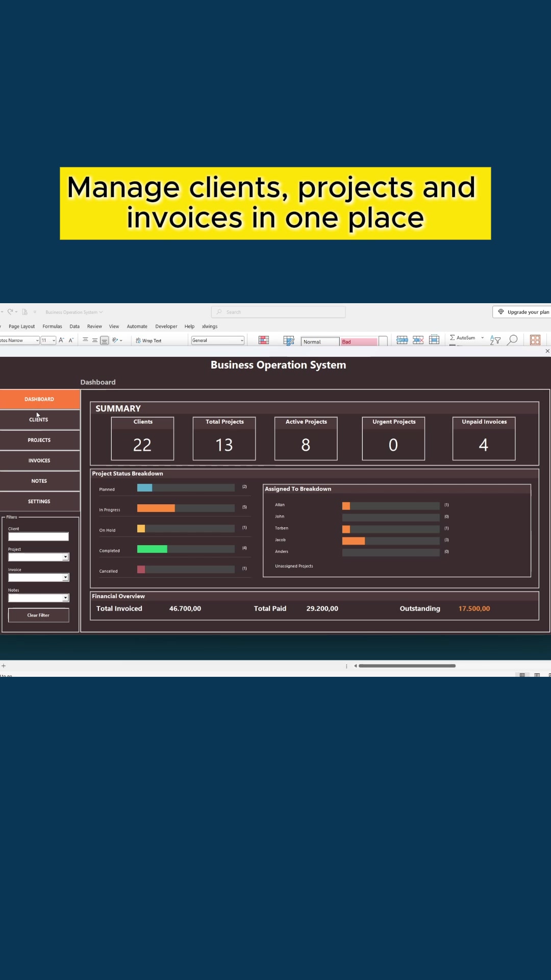Image resolution: width=551 pixels, height=980 pixels.
Task: Select Top Align icon
Action: point(85,340)
